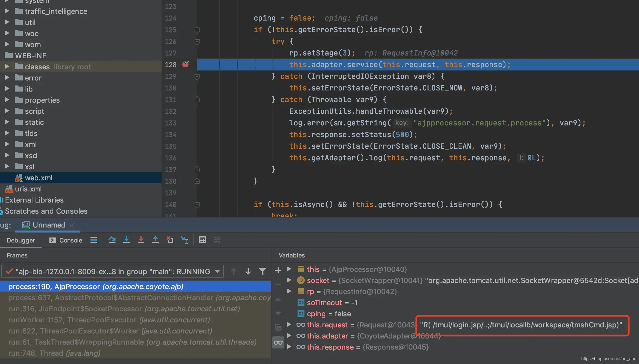Click the red Force Step Into icon
This screenshot has height=364, width=639.
(141, 240)
